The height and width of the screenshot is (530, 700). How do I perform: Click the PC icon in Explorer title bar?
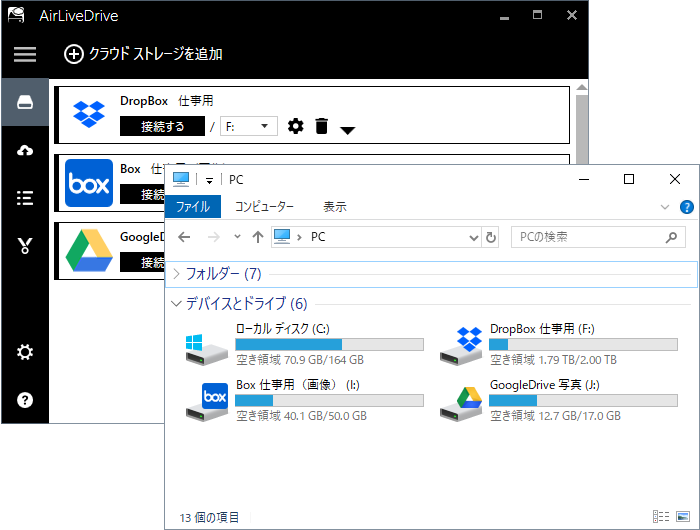[x=181, y=179]
